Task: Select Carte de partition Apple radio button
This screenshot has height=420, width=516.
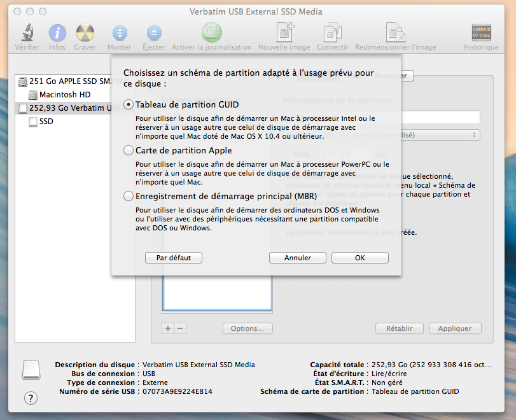Action: coord(129,150)
